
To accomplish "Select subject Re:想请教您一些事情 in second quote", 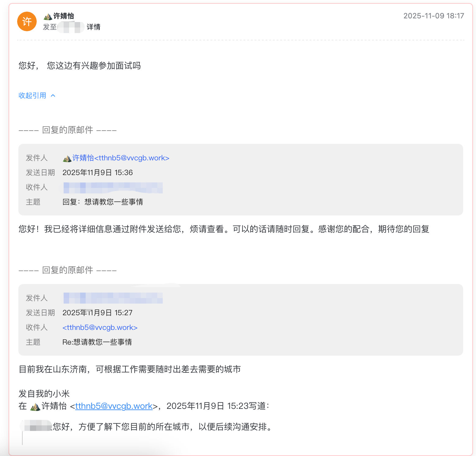I will click(x=98, y=342).
